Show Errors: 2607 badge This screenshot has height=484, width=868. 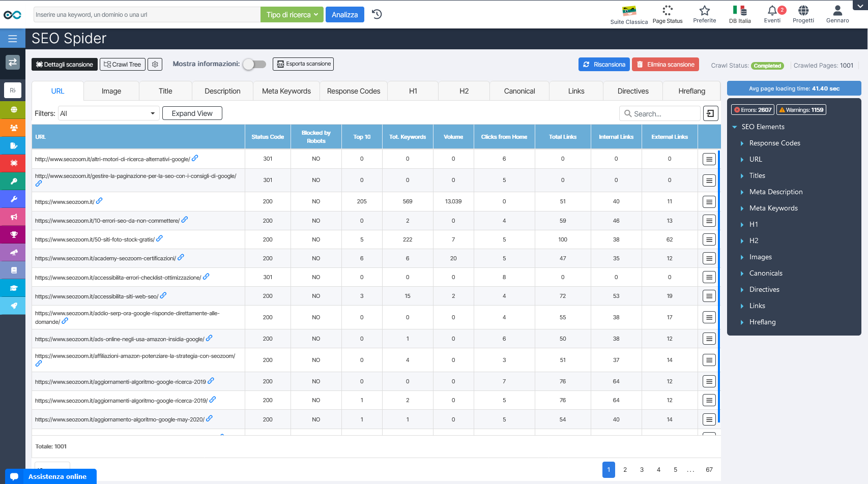point(753,110)
